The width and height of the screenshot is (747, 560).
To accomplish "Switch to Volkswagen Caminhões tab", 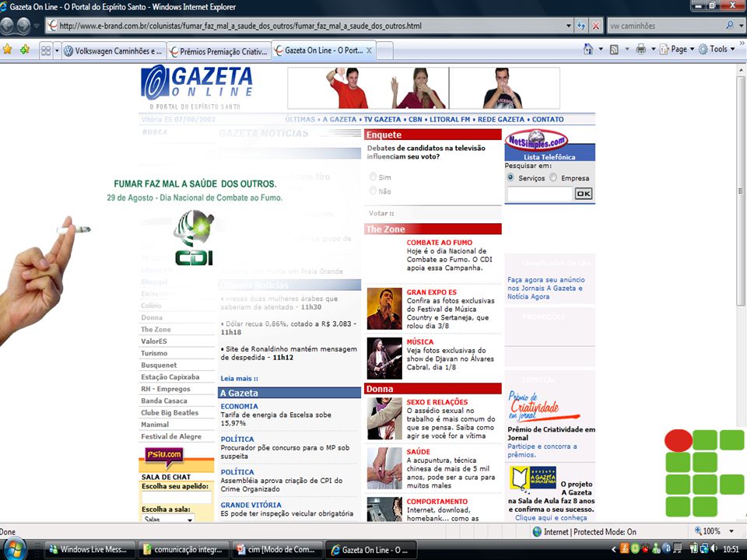I will (114, 51).
